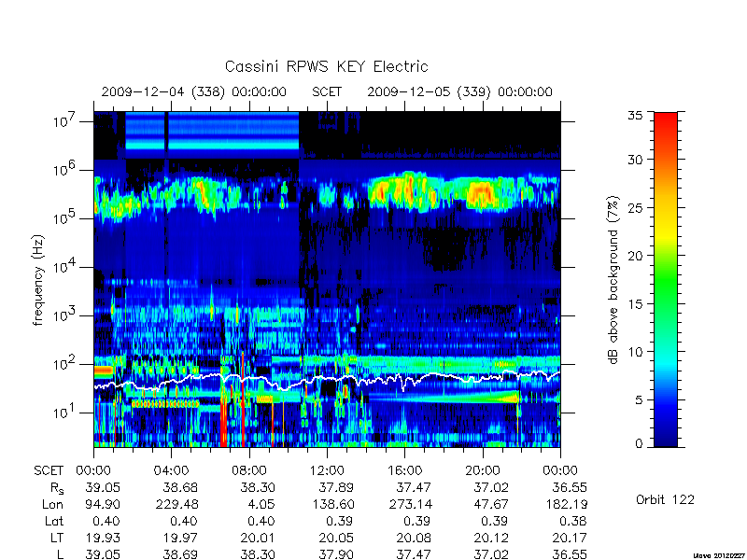Click the 'dB above background (7%)' label
The height and width of the screenshot is (560, 747).
614,280
